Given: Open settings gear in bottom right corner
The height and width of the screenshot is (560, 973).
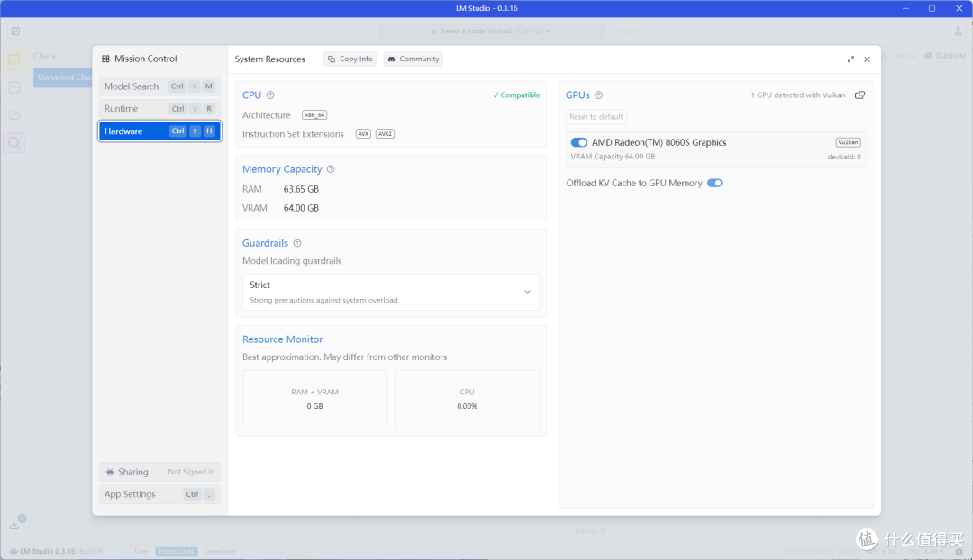Looking at the screenshot, I should click(959, 551).
